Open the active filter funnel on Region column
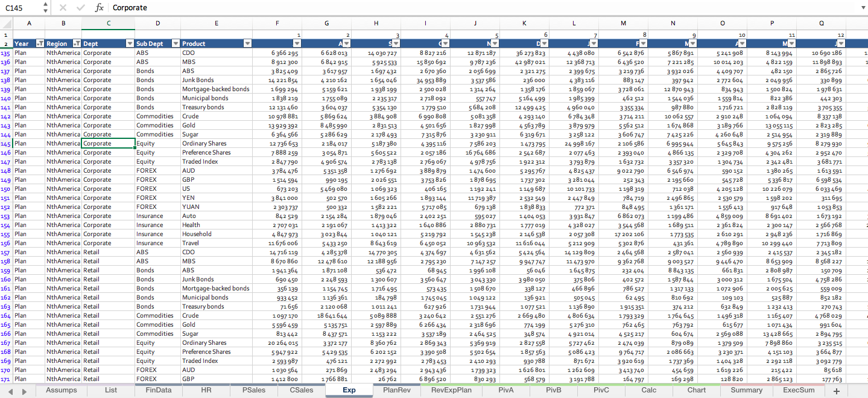Image resolution: width=868 pixels, height=398 pixels. (77, 43)
